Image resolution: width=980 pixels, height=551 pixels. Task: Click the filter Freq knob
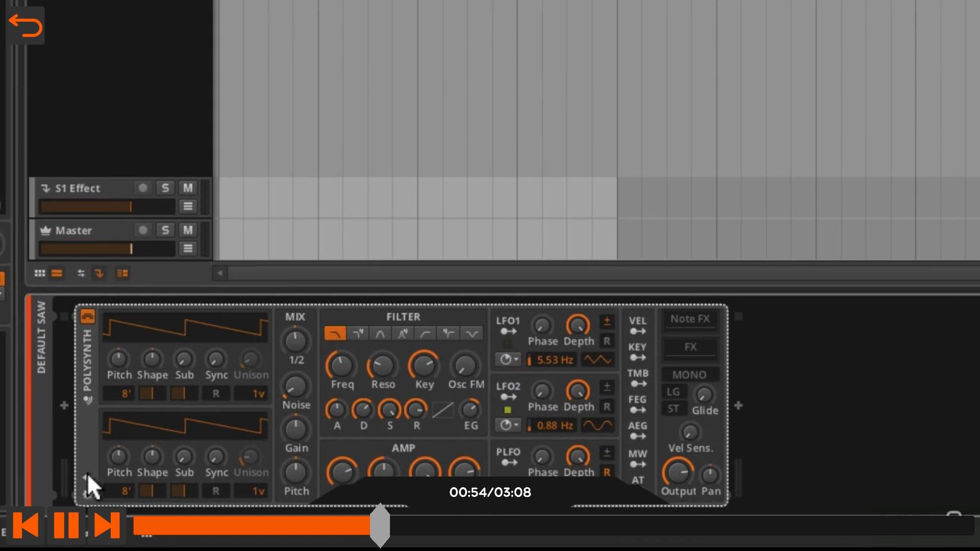coord(341,365)
